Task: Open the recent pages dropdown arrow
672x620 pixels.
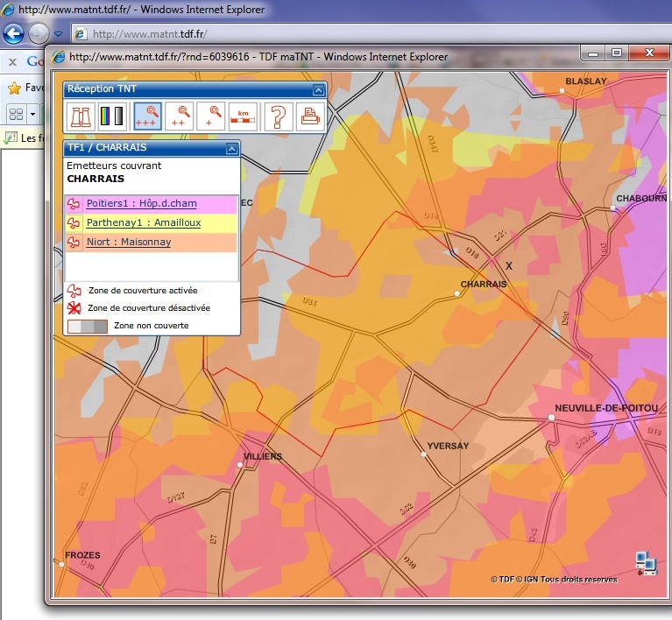Action: click(59, 34)
